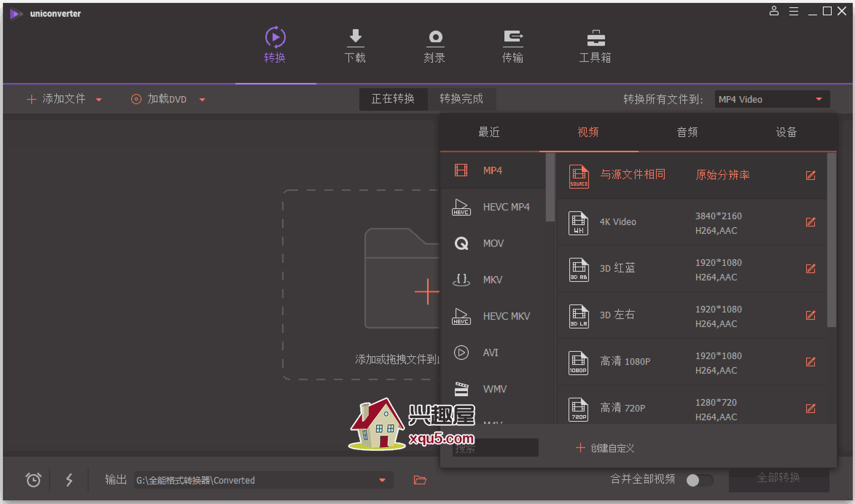
Task: Click the 1080P file icon
Action: click(578, 363)
